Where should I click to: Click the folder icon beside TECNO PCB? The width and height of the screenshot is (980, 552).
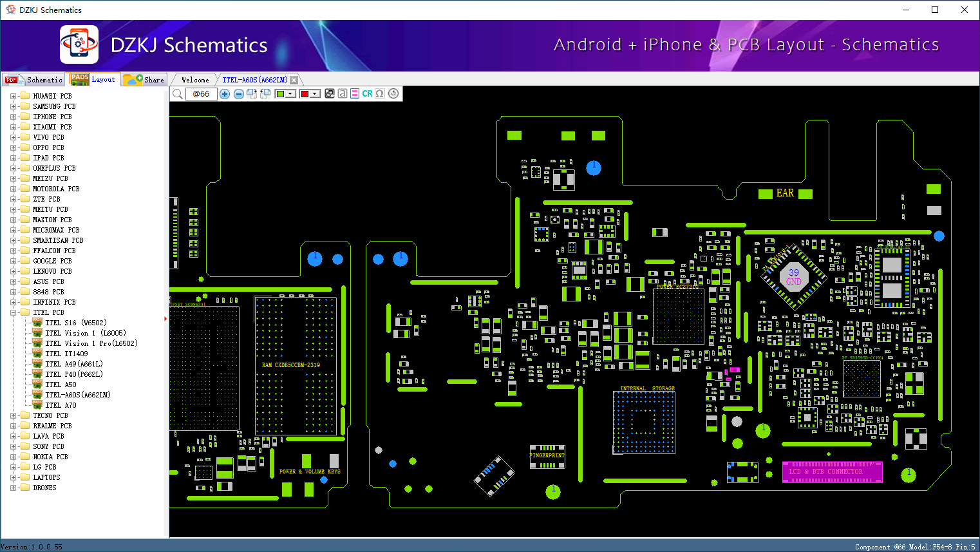[25, 415]
